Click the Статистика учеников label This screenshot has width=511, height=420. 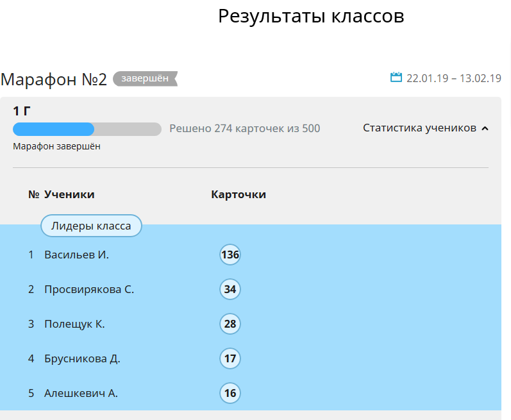click(420, 128)
